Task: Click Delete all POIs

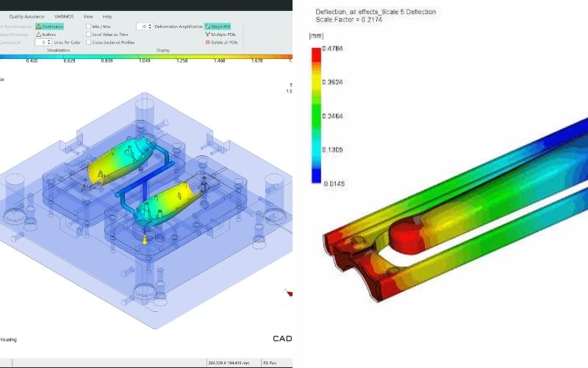Action: click(221, 43)
